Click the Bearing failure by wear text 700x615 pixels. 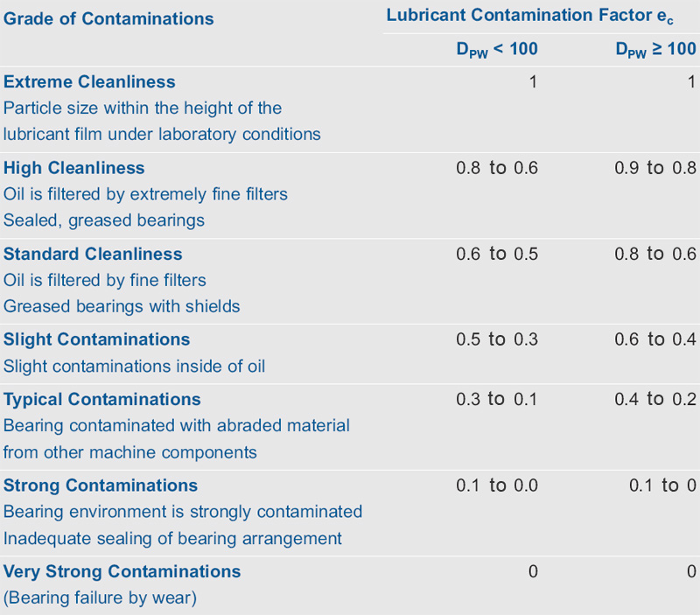[x=100, y=598]
